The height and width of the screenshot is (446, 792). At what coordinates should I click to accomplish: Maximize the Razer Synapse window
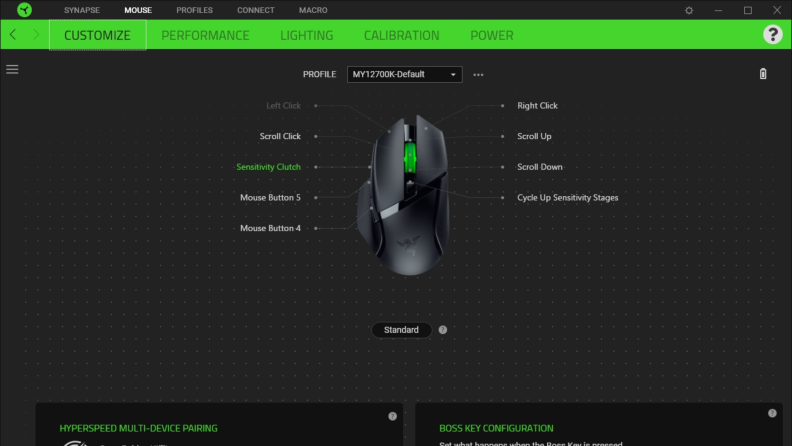click(748, 10)
